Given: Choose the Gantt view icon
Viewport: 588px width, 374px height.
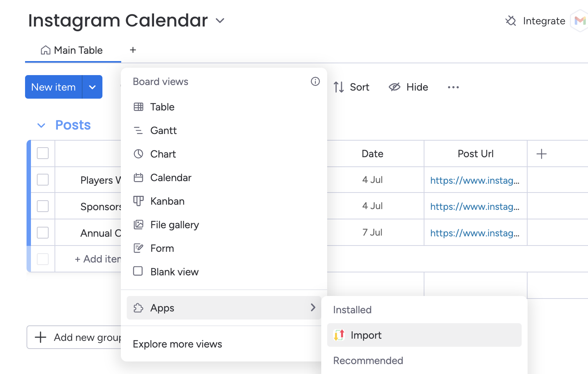Looking at the screenshot, I should [138, 130].
